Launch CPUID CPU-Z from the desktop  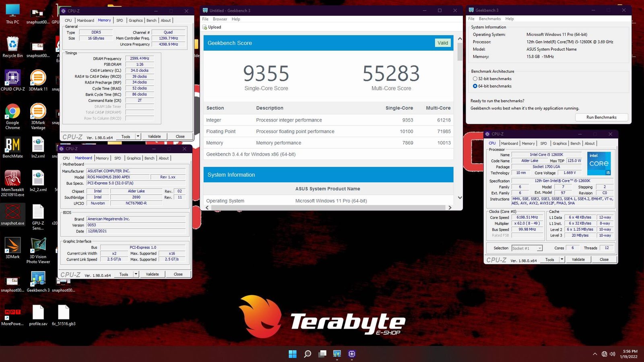click(12, 78)
